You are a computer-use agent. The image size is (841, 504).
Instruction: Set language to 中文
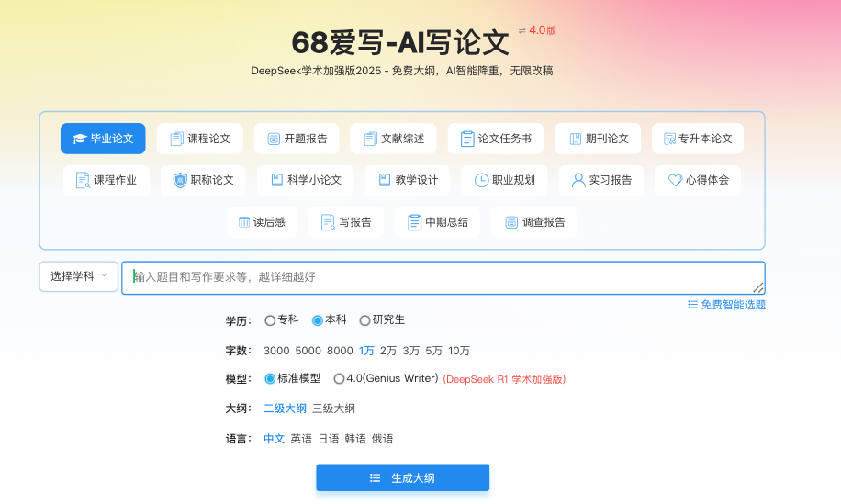pyautogui.click(x=275, y=439)
